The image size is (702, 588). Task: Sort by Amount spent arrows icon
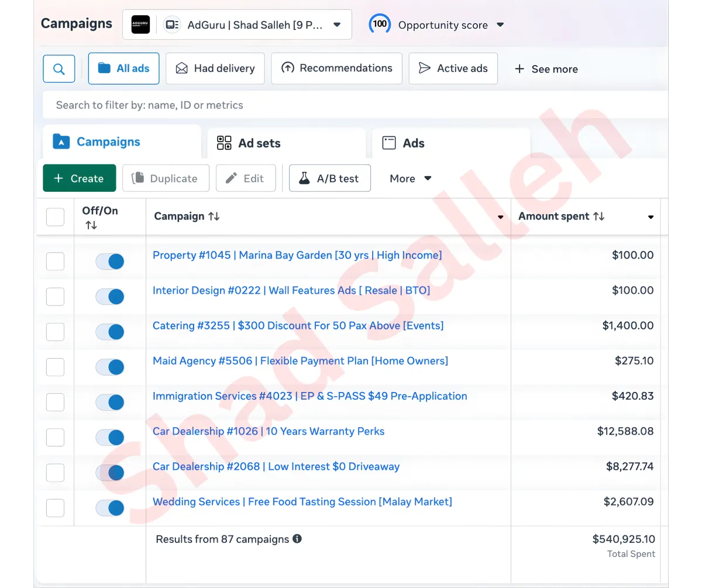(598, 216)
